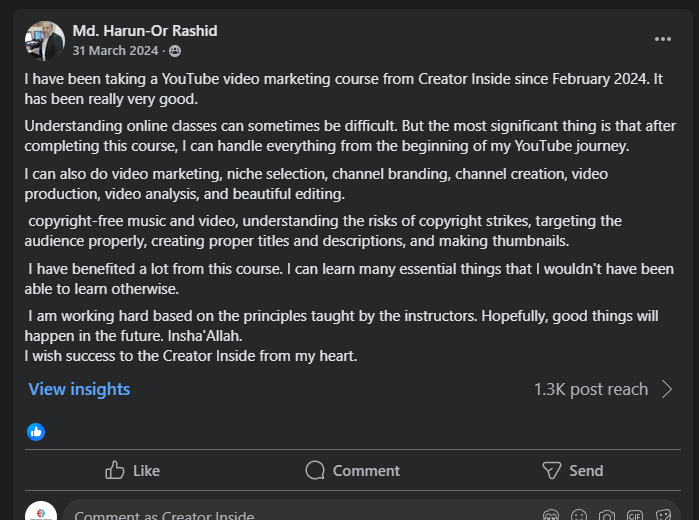Click the View insights link
The height and width of the screenshot is (520, 699).
(79, 389)
